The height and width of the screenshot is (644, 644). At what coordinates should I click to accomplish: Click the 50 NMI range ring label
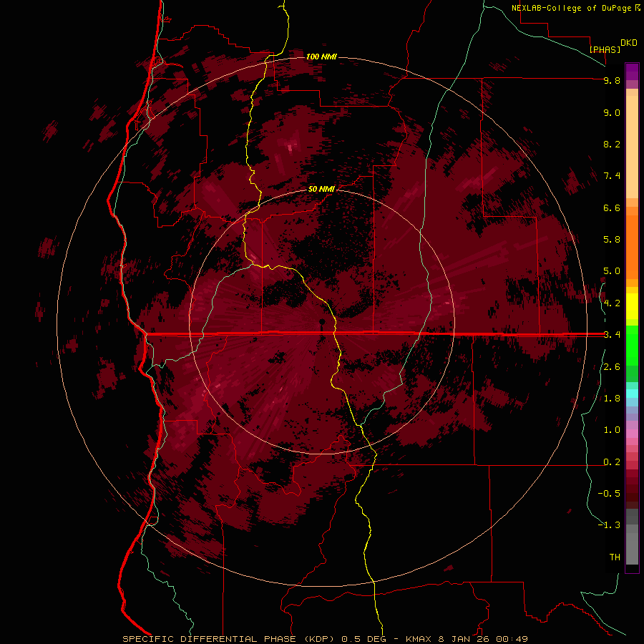point(321,189)
